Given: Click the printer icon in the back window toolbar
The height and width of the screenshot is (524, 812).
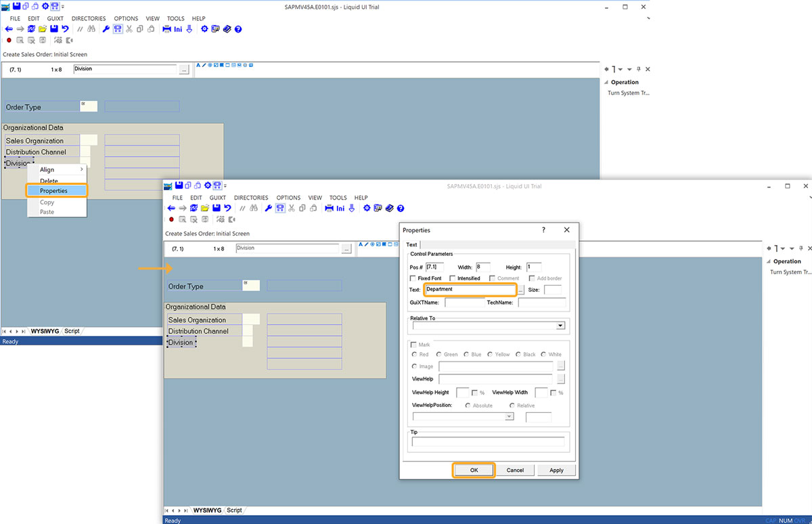Looking at the screenshot, I should coord(166,29).
